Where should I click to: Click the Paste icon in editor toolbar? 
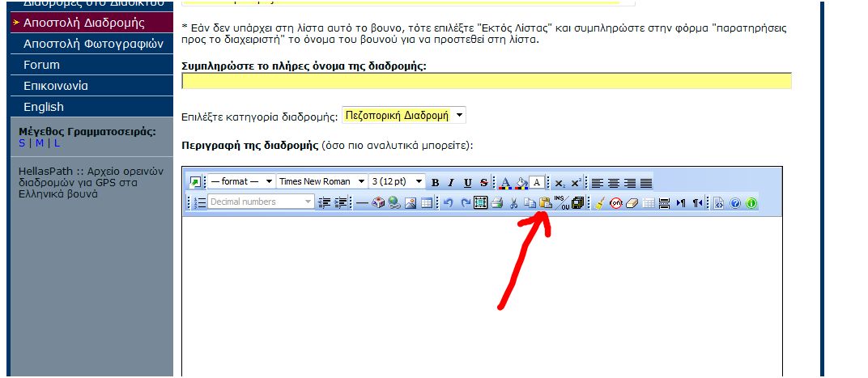(x=546, y=203)
